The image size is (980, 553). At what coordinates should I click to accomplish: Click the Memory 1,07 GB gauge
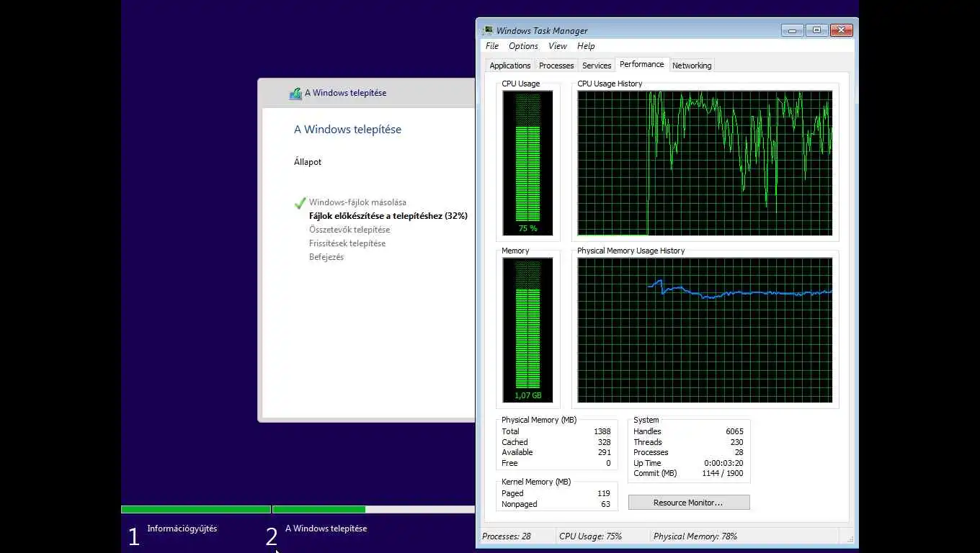tap(528, 330)
